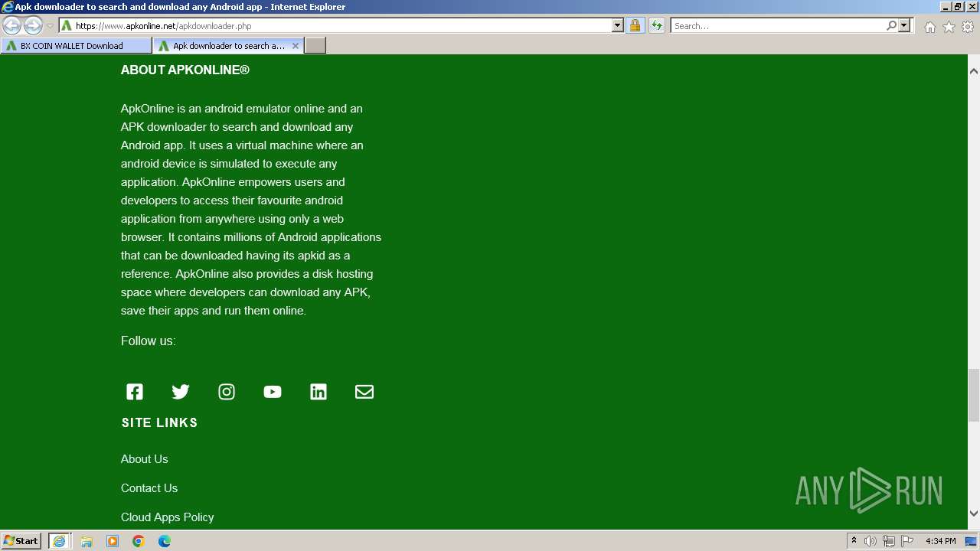Image resolution: width=980 pixels, height=551 pixels.
Task: Open Favorites star icon
Action: pyautogui.click(x=949, y=27)
